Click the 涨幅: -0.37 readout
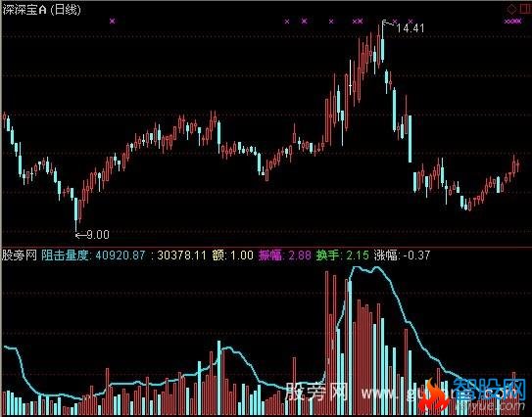 (402, 255)
